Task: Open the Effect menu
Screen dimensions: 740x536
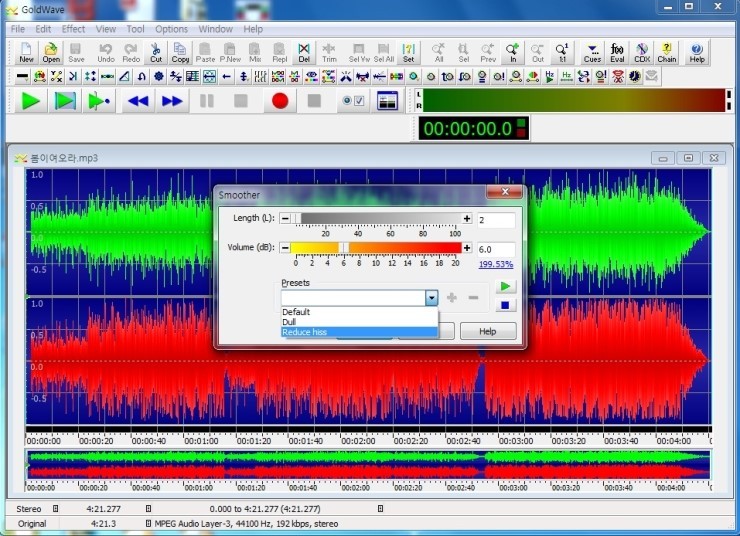Action: coord(73,29)
